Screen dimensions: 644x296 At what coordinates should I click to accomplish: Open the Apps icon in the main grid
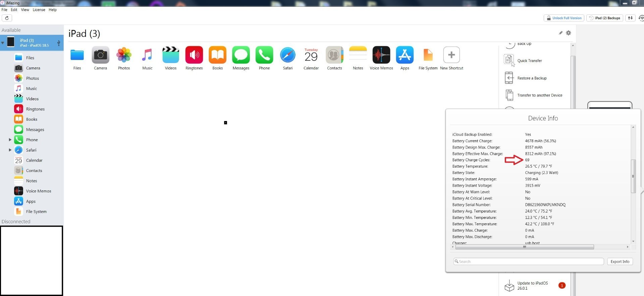coord(405,55)
